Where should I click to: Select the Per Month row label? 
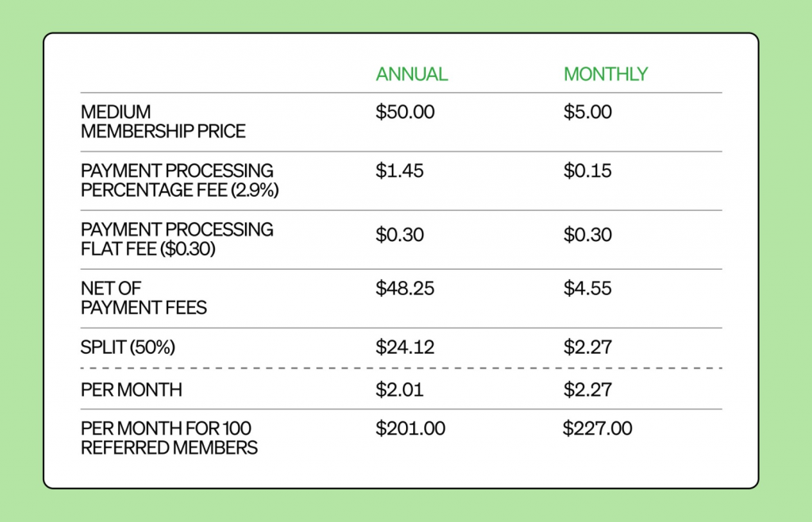[x=132, y=390]
